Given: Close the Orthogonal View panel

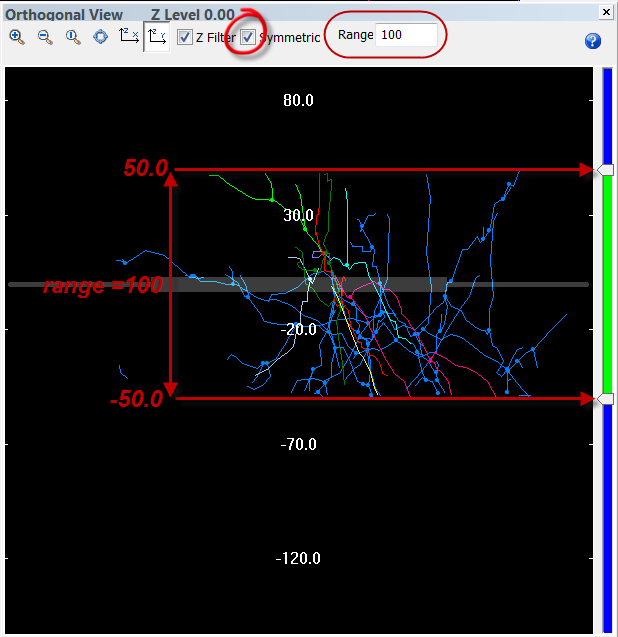Looking at the screenshot, I should click(x=605, y=12).
